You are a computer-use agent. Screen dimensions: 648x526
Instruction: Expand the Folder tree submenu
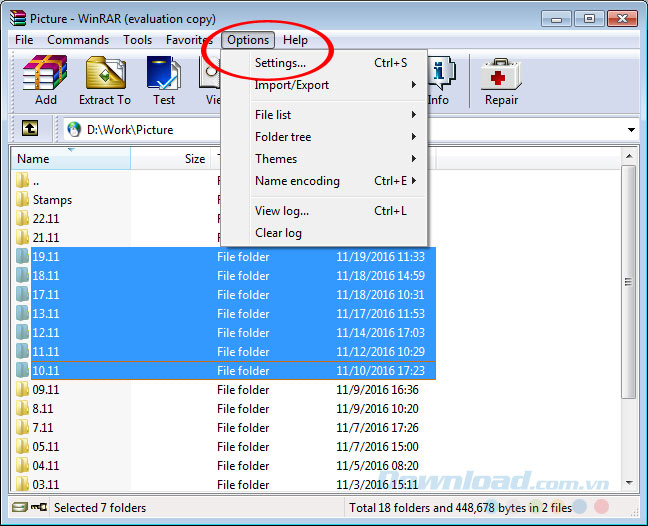tap(324, 137)
